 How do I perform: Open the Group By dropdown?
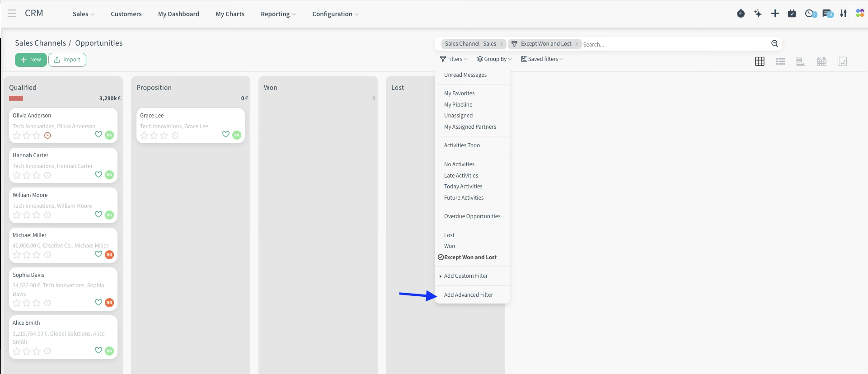494,59
